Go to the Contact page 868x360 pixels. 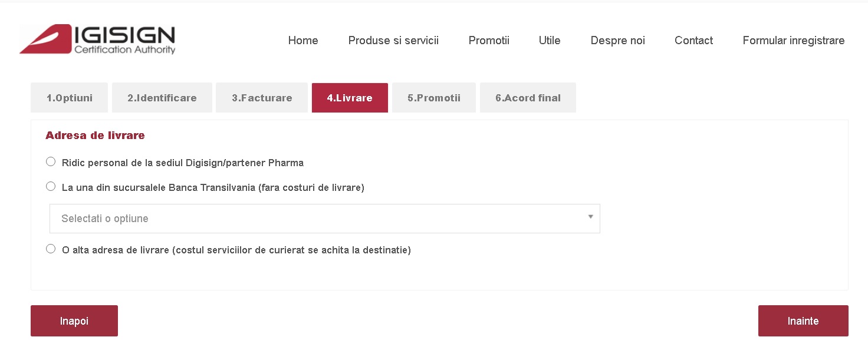tap(693, 41)
